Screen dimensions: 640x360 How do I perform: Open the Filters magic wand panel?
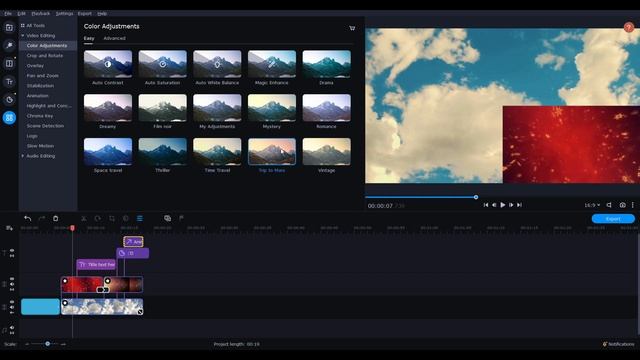(9, 45)
